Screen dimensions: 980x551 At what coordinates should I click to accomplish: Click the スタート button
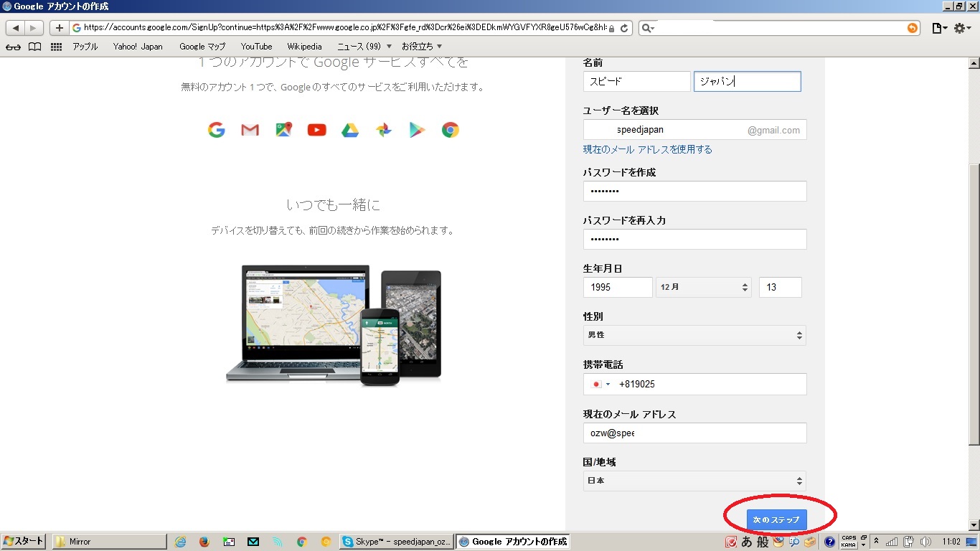coord(24,542)
